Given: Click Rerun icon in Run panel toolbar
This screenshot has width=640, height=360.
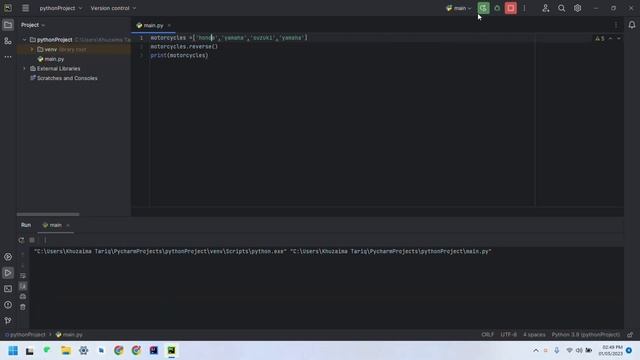Looking at the screenshot, I should pos(21,240).
